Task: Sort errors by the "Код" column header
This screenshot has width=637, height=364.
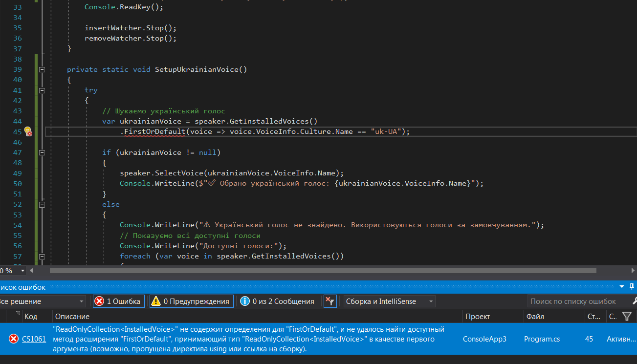Action: (37, 317)
